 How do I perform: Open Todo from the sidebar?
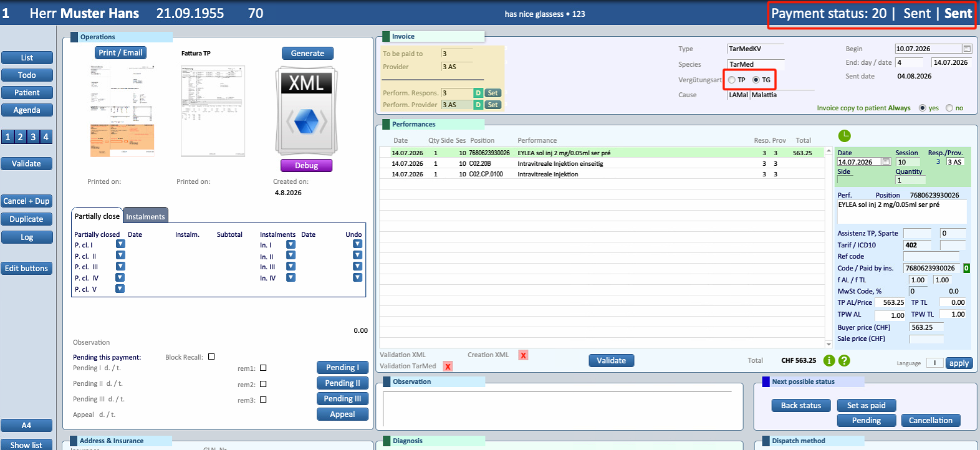pyautogui.click(x=27, y=75)
